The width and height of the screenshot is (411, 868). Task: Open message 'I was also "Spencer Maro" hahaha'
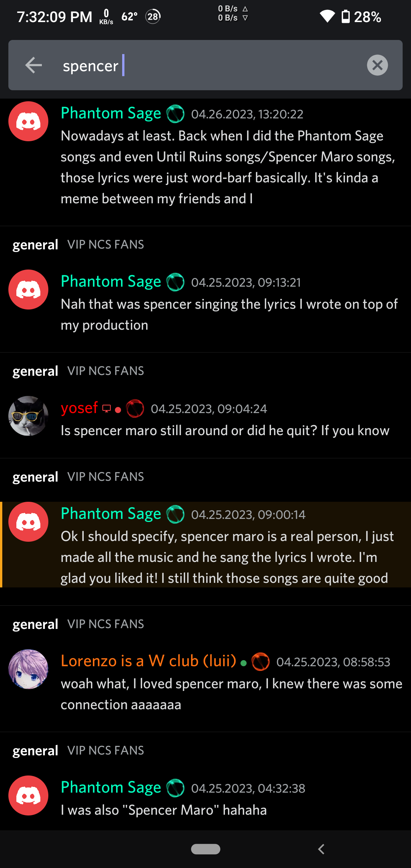[164, 810]
